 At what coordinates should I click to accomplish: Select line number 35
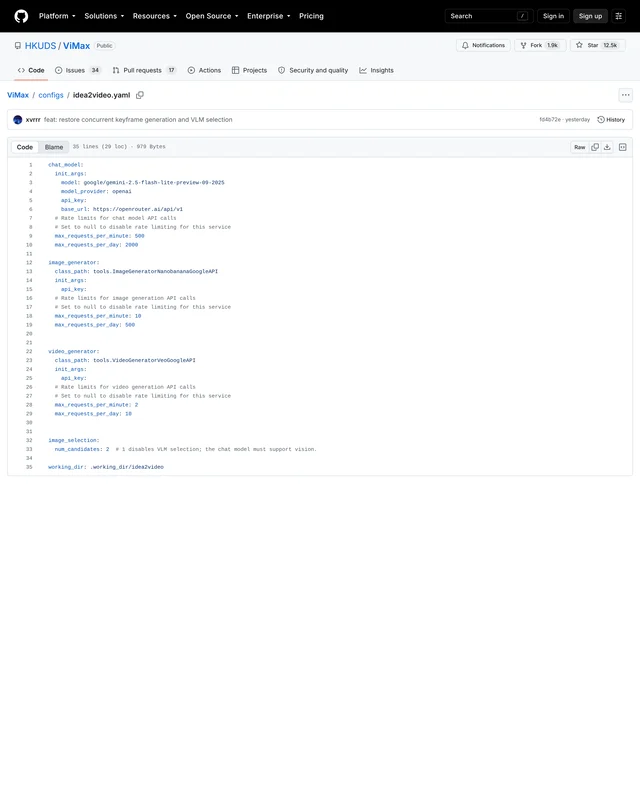(29, 467)
